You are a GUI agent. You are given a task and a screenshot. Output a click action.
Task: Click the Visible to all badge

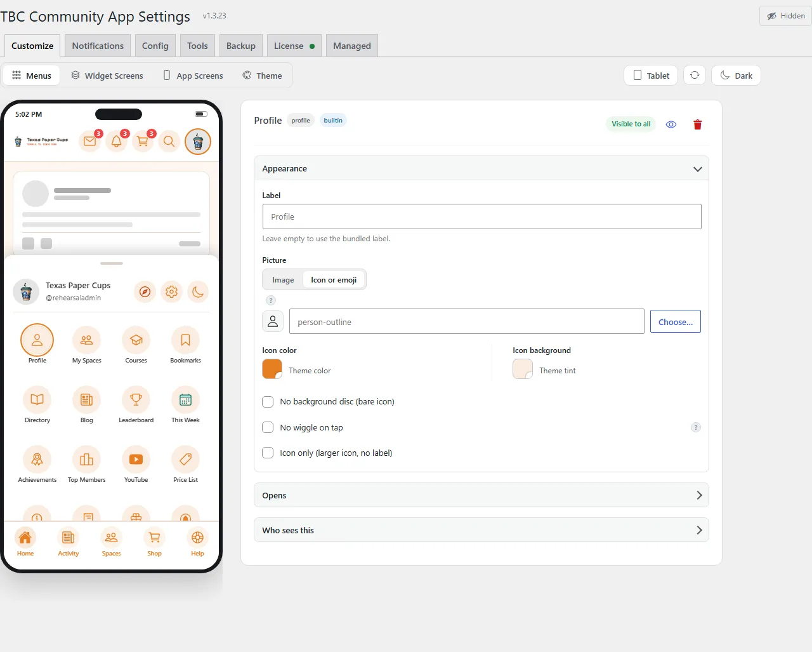pyautogui.click(x=631, y=124)
